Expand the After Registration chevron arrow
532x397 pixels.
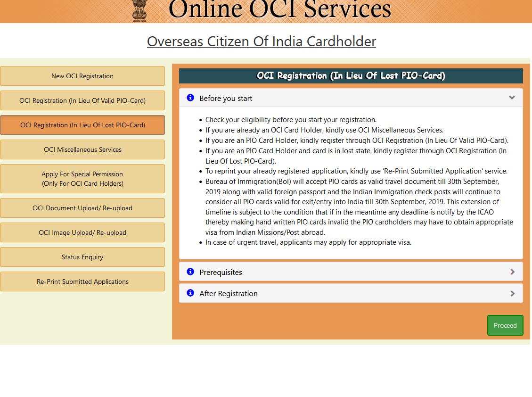(513, 293)
